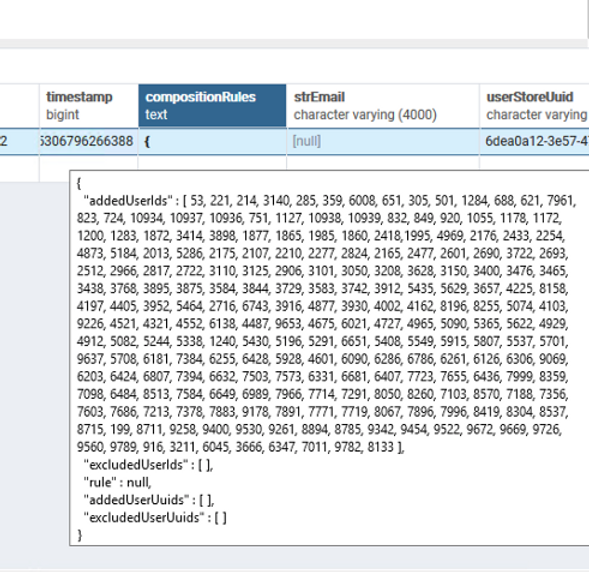Click the "addedUserUuids" line in the popup
The height and width of the screenshot is (572, 589).
(x=149, y=500)
